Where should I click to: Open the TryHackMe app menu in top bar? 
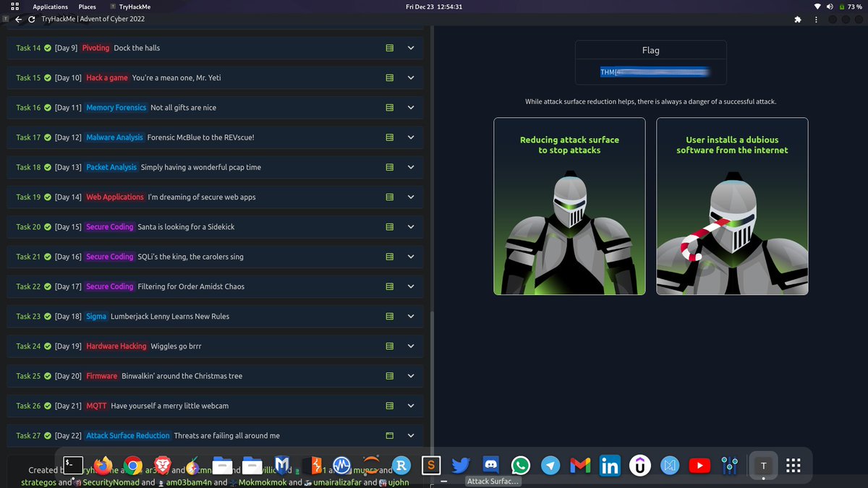pyautogui.click(x=130, y=7)
